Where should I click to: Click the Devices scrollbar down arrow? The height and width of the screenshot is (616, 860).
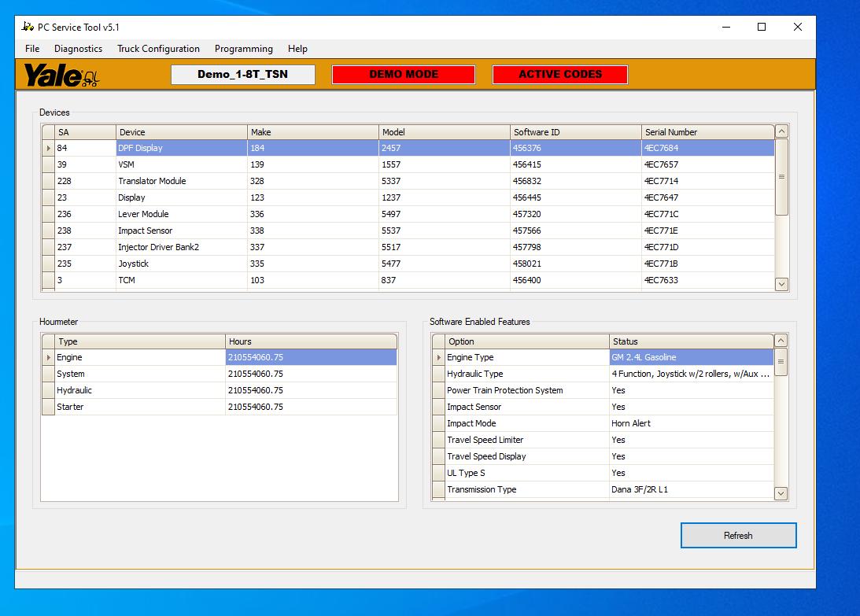[781, 284]
